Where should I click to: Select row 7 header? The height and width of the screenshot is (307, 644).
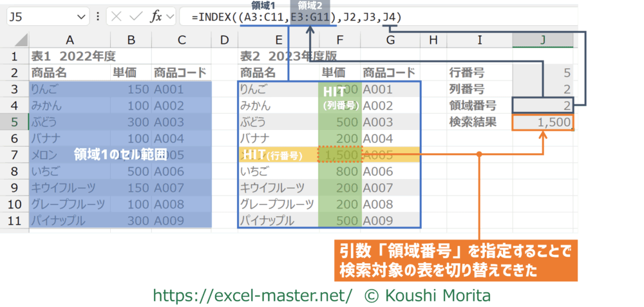click(14, 154)
